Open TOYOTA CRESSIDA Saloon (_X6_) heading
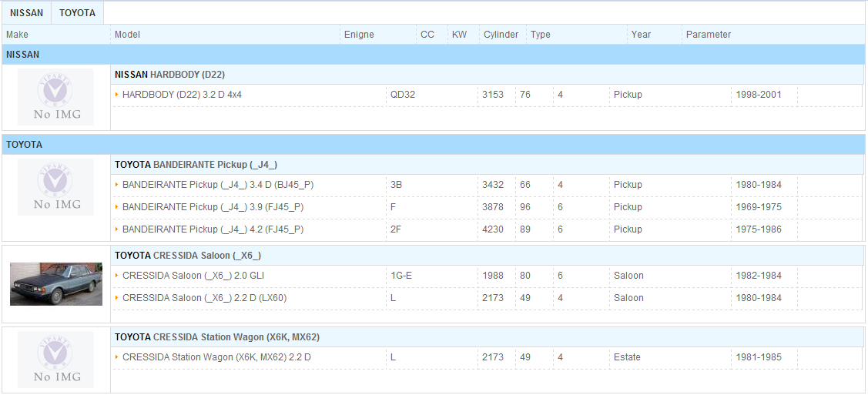This screenshot has height=395, width=868. pyautogui.click(x=188, y=255)
